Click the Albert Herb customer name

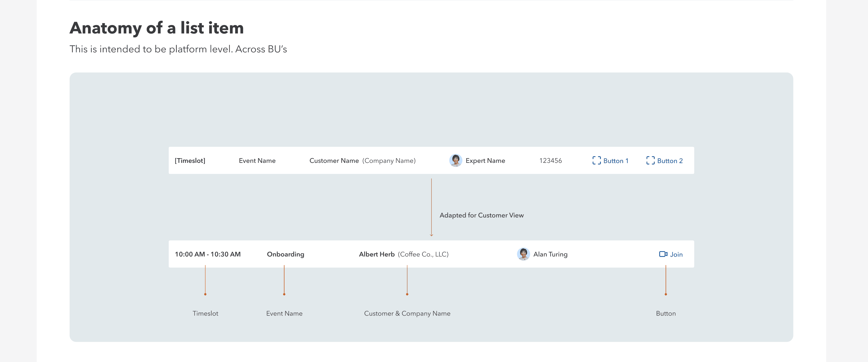(x=377, y=254)
